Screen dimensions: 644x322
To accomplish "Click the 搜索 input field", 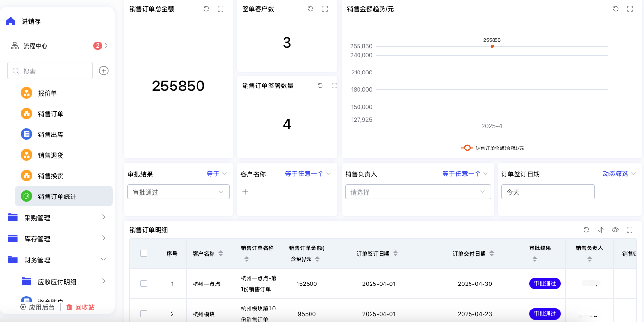I will [x=50, y=71].
